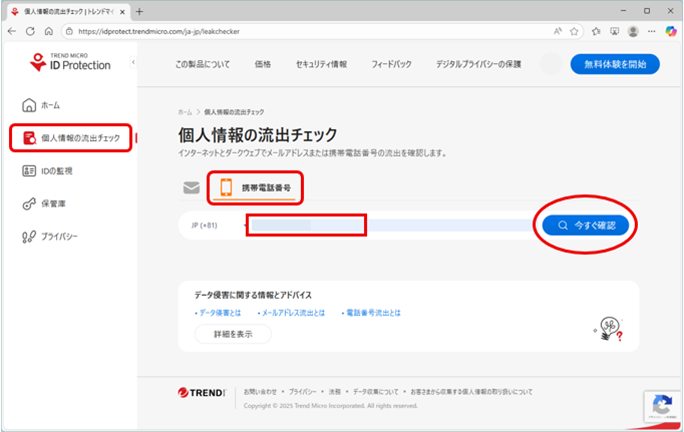Open the ホーム sidebar icon
684x432 pixels.
(29, 105)
